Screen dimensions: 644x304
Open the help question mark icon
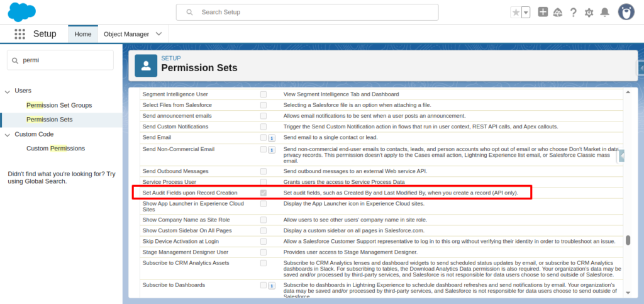(x=574, y=13)
